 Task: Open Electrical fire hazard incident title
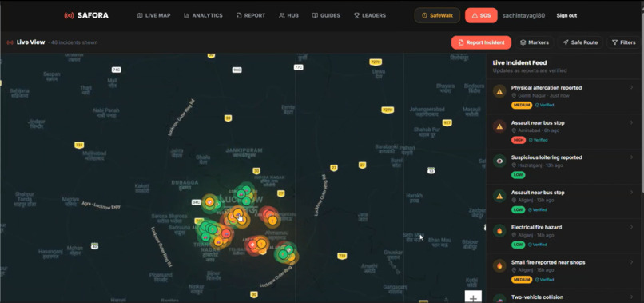click(536, 227)
